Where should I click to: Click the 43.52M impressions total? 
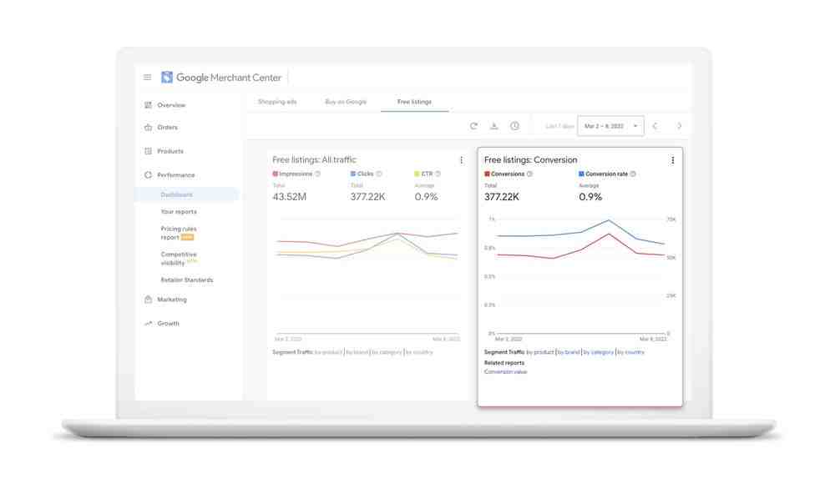click(x=290, y=197)
